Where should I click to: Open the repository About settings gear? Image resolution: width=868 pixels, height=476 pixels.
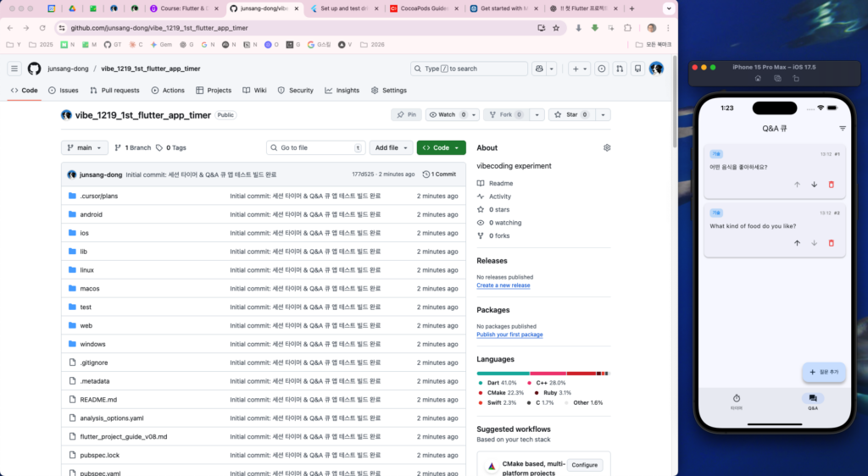pyautogui.click(x=607, y=147)
